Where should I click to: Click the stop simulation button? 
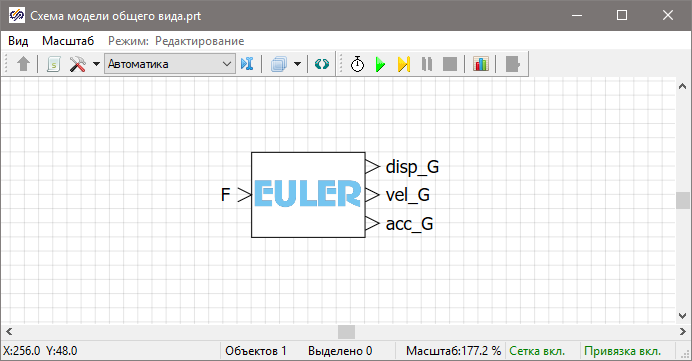450,64
